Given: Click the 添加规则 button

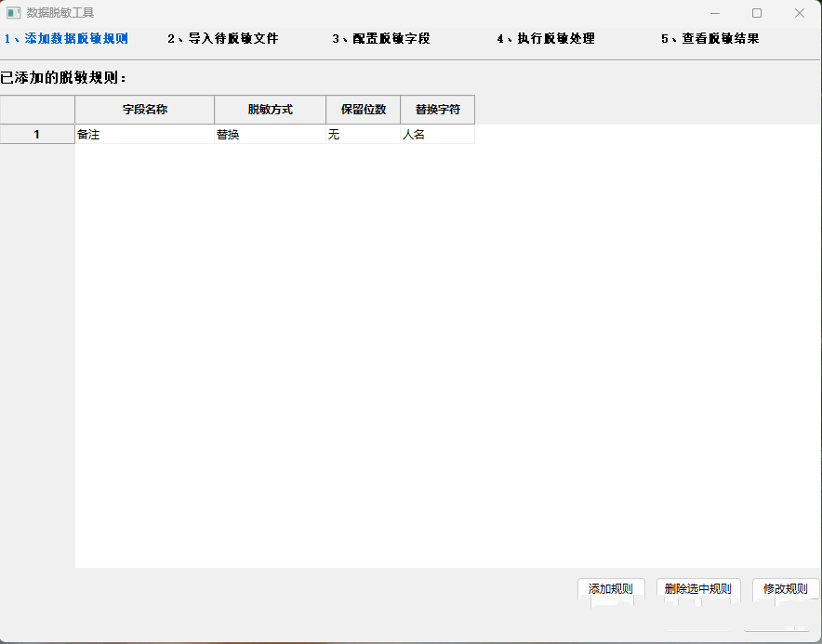Looking at the screenshot, I should tap(609, 589).
